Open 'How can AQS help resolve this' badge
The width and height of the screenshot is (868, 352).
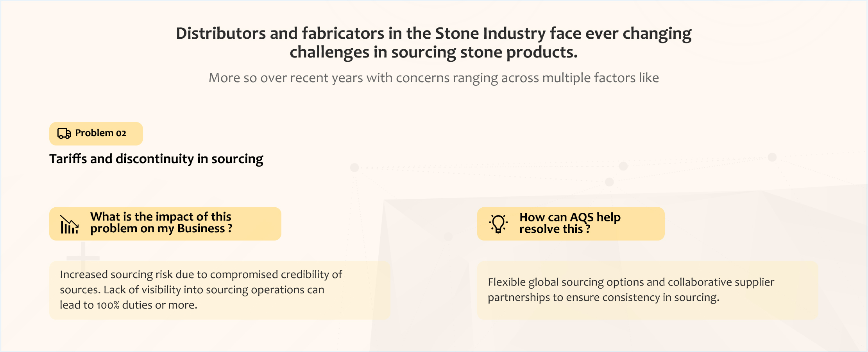(x=571, y=224)
